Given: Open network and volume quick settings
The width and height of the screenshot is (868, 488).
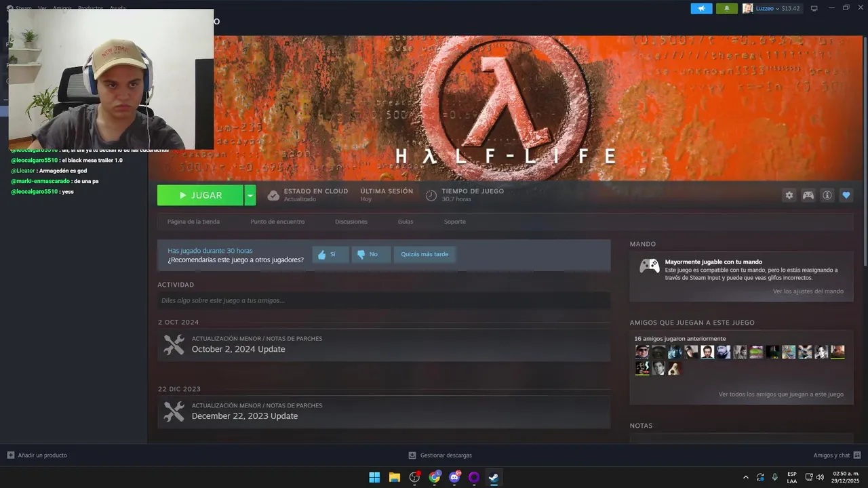Looking at the screenshot, I should coord(816,477).
